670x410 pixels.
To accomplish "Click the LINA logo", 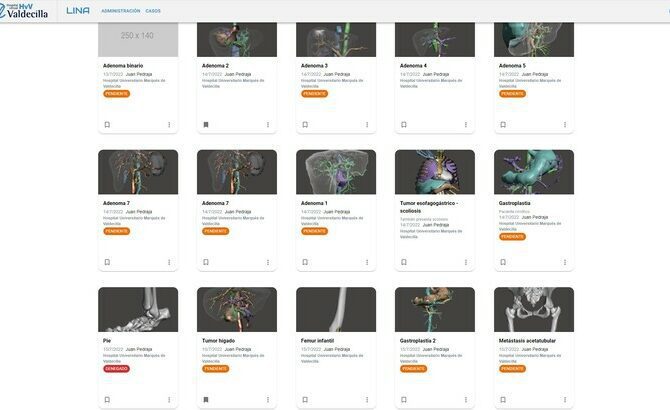I will 78,11.
